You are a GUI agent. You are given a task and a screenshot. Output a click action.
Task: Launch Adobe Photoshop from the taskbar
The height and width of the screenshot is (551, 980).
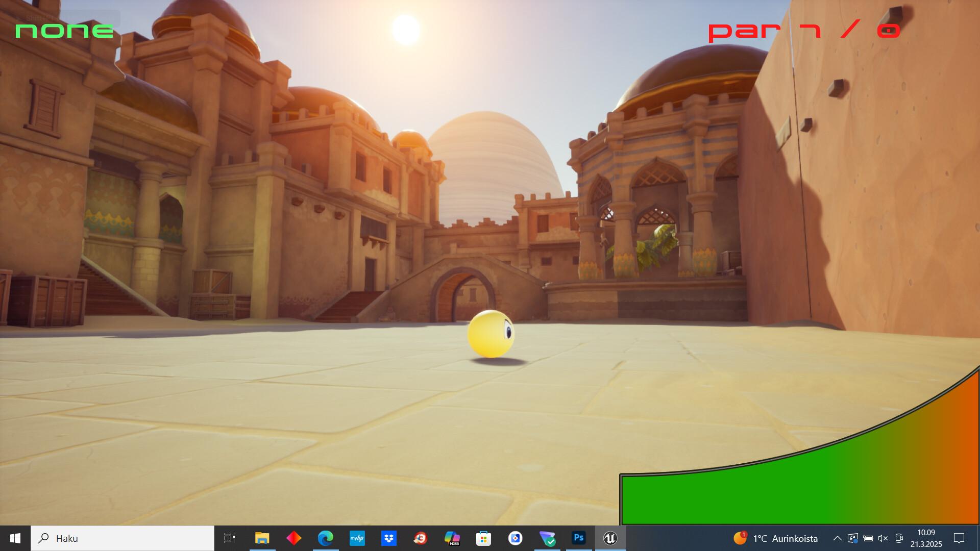point(578,538)
